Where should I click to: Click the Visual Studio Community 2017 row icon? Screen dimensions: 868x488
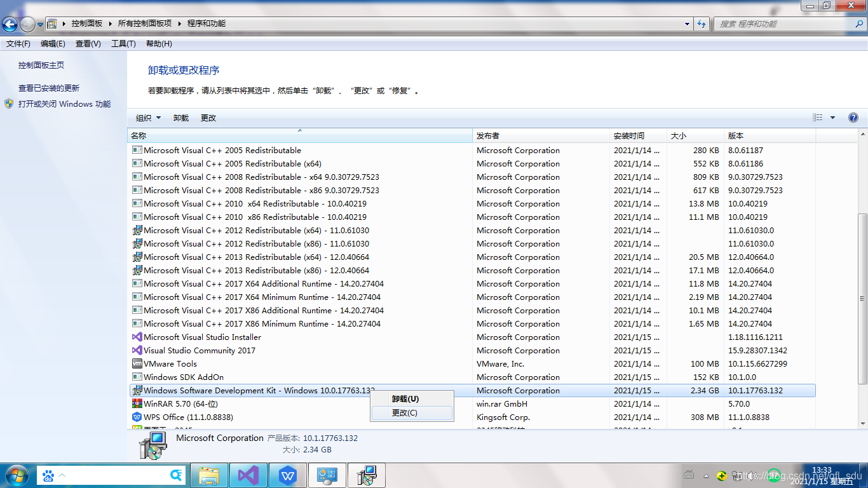click(137, 350)
